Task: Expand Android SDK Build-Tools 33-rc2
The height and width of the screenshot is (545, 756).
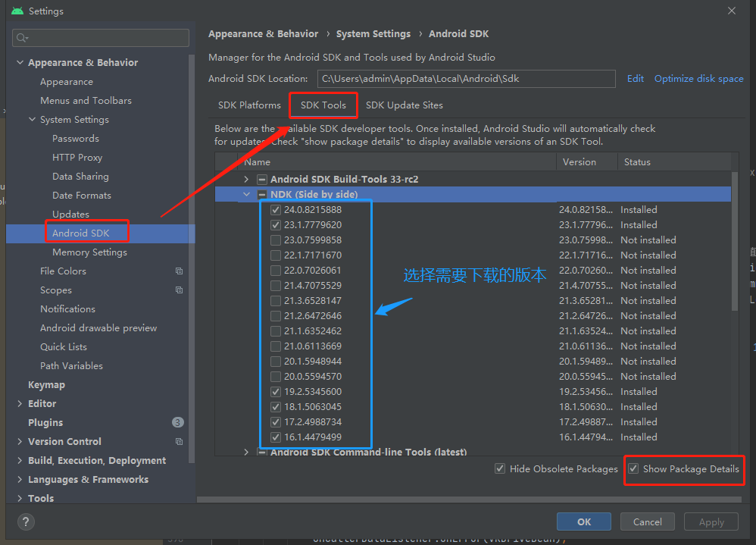Action: tap(245, 179)
